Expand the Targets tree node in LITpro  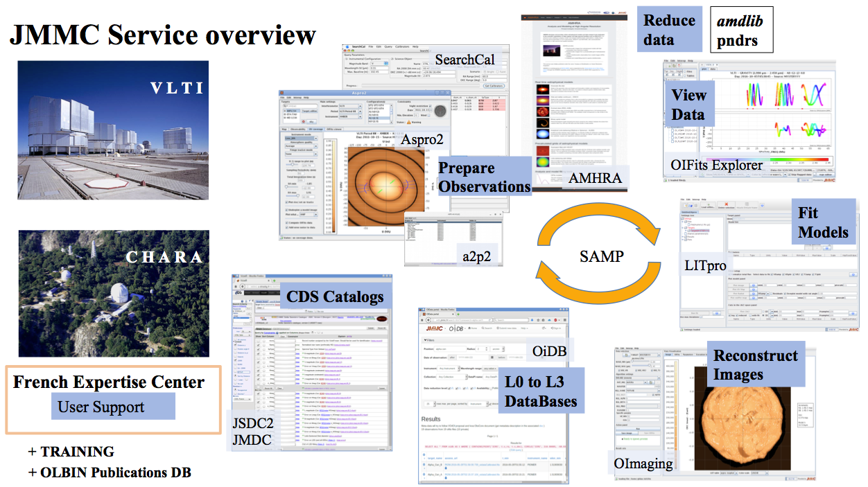pos(682,228)
